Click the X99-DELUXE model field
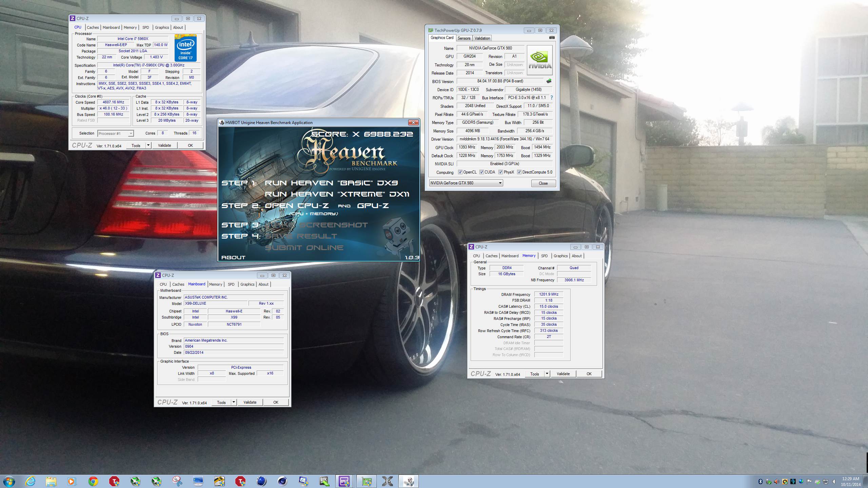 click(x=216, y=304)
